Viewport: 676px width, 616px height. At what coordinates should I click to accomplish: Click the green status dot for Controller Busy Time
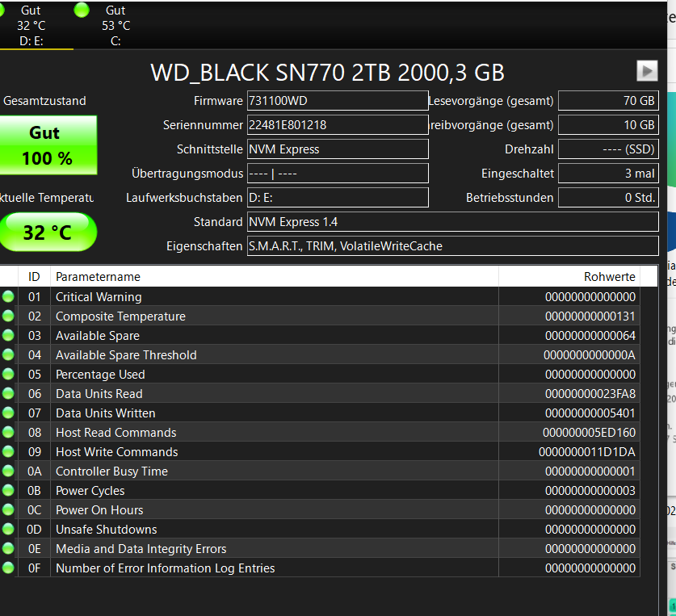pyautogui.click(x=8, y=471)
